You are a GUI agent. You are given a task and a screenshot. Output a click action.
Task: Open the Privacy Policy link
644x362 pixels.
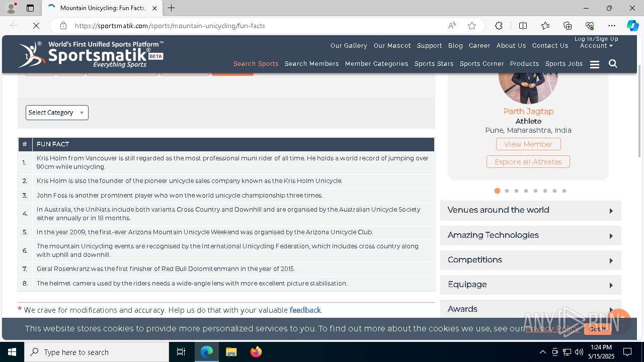point(552,329)
